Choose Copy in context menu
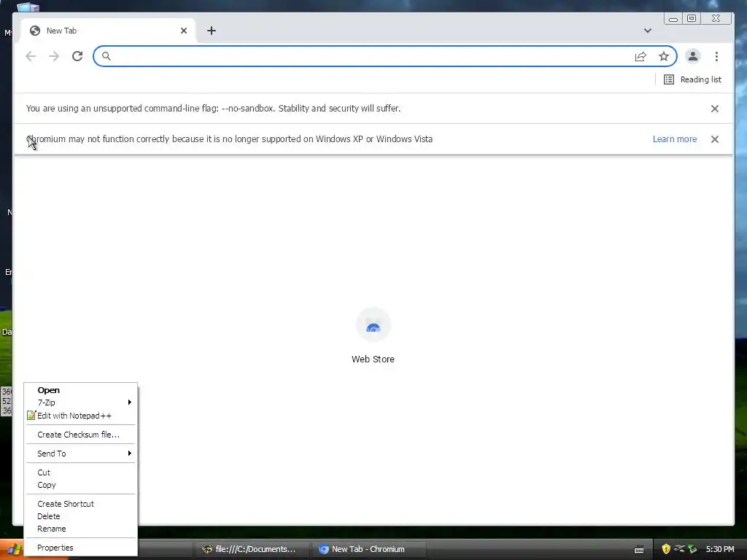 coord(80,485)
